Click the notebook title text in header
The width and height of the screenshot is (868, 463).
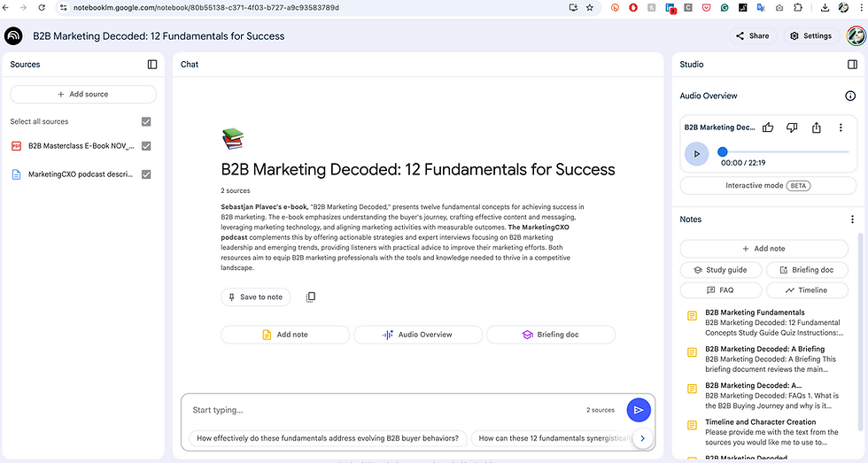tap(159, 36)
